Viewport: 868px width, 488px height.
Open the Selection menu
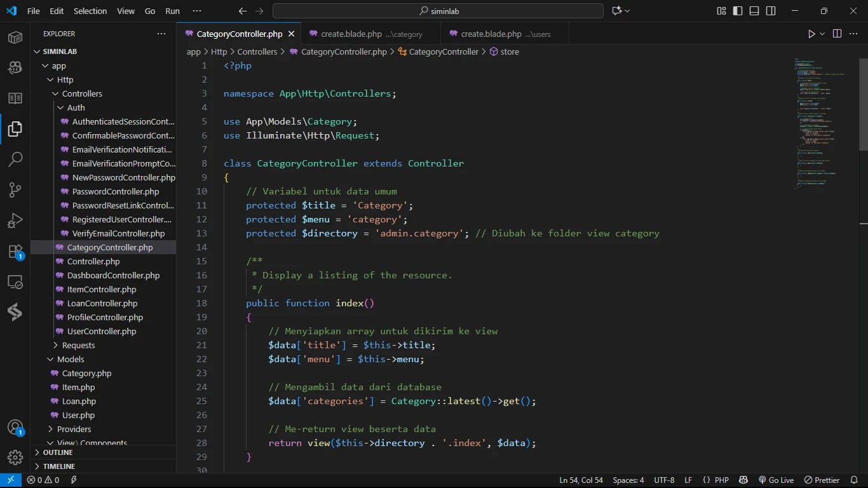[90, 11]
